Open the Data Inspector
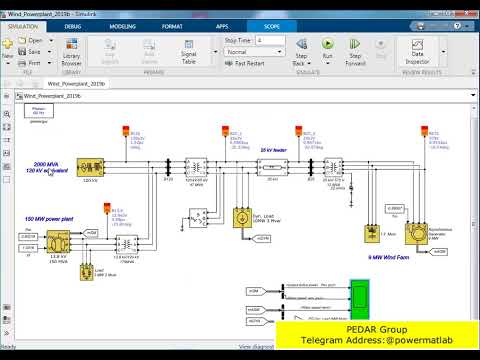 [417, 52]
